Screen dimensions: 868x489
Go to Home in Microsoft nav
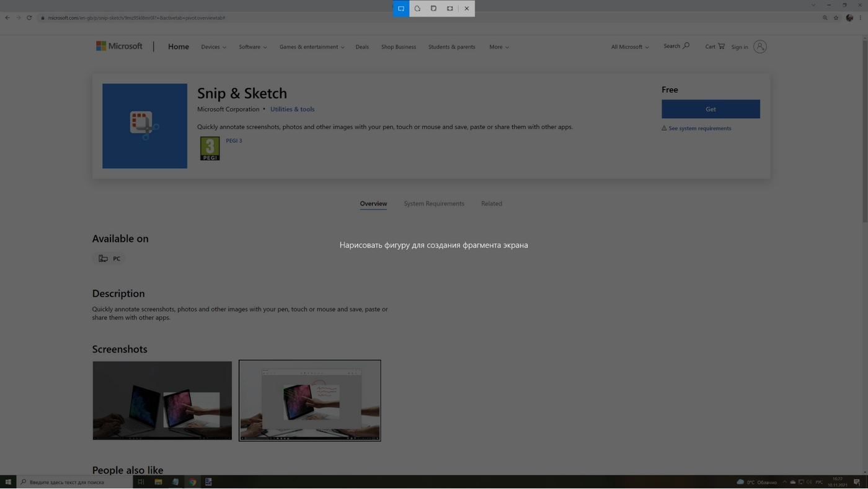point(179,47)
